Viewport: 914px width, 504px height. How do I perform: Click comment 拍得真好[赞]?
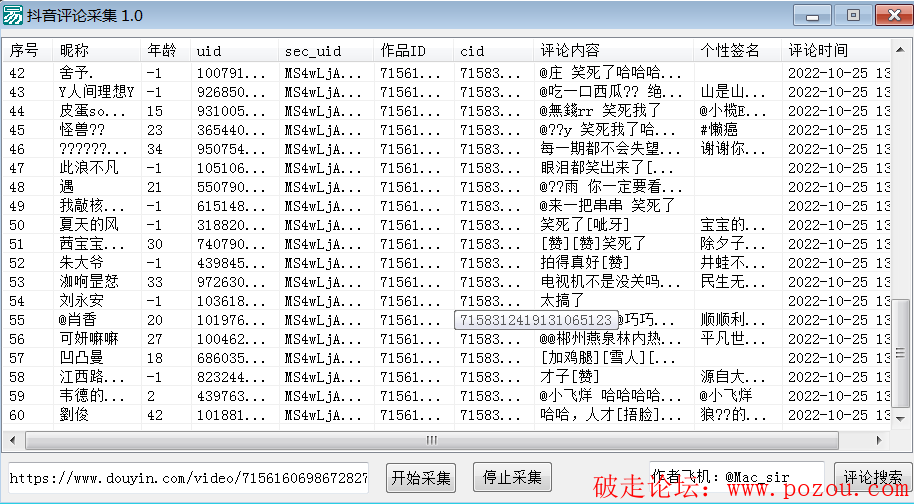point(585,263)
